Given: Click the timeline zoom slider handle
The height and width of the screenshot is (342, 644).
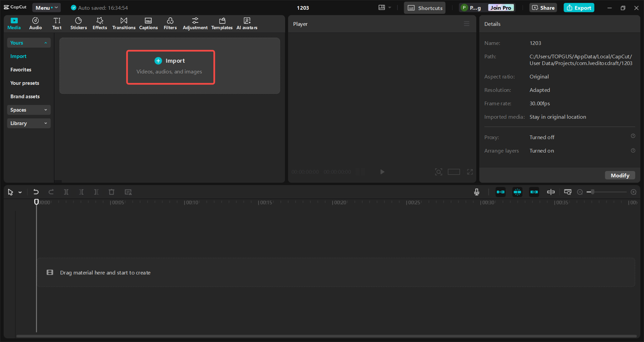Looking at the screenshot, I should (x=593, y=192).
